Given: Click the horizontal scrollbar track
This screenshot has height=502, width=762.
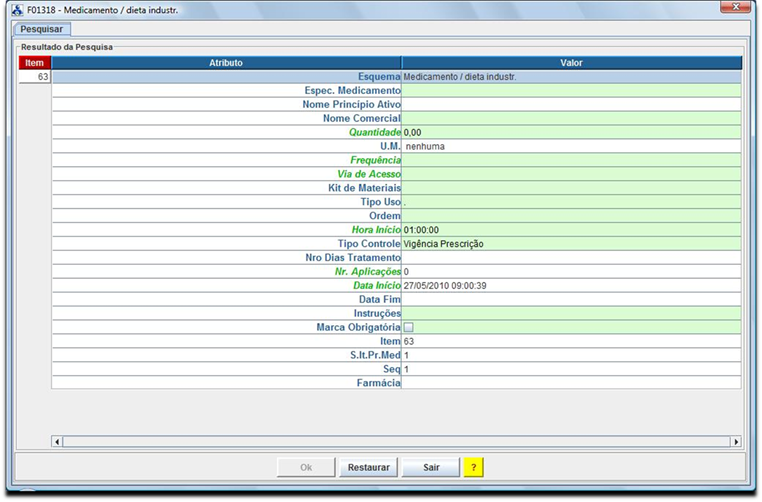Looking at the screenshot, I should click(396, 441).
